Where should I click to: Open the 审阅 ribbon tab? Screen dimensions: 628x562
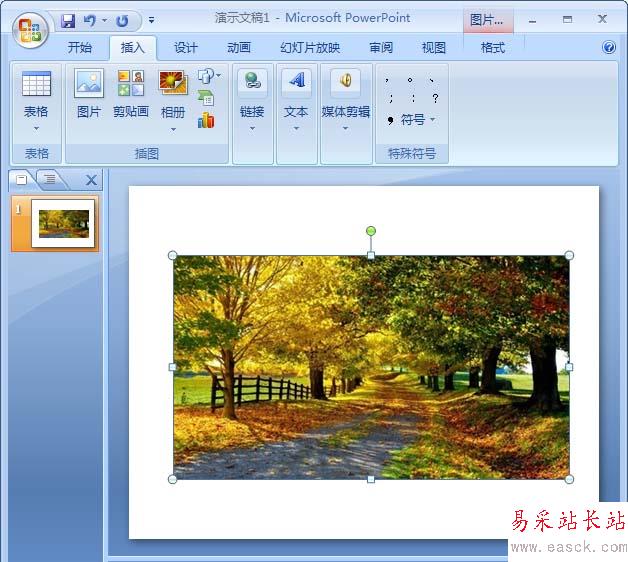(381, 48)
